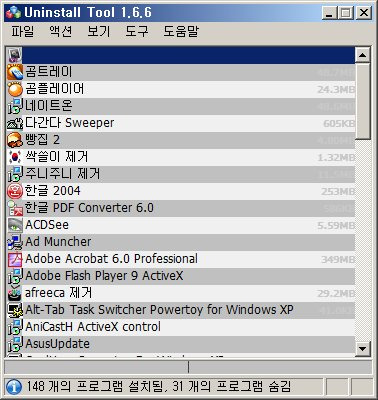The height and width of the screenshot is (400, 378).
Task: Select AniCastH ActiveX control entry
Action: [181, 327]
